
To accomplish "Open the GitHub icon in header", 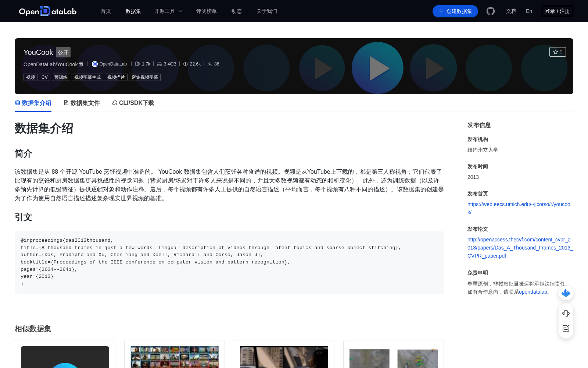I will (x=491, y=11).
